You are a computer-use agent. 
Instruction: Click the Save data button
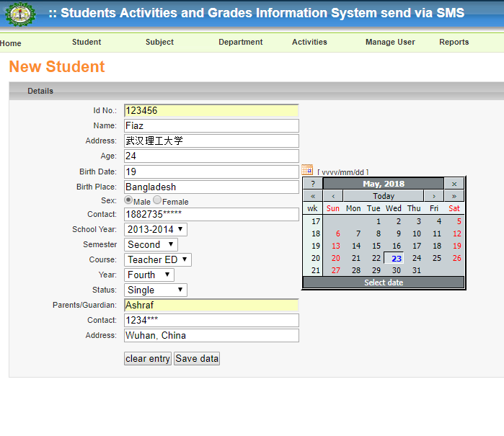[x=197, y=359]
